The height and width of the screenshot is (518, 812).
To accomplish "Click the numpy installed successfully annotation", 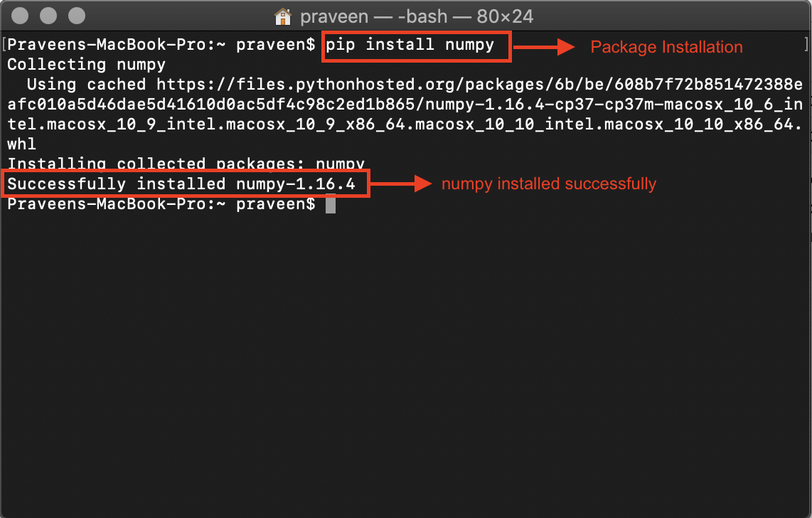I will coord(547,184).
